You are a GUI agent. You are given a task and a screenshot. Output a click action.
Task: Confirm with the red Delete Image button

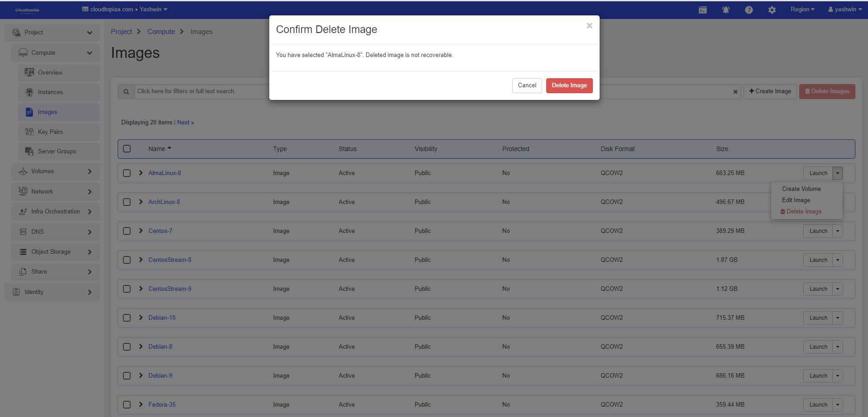point(569,85)
